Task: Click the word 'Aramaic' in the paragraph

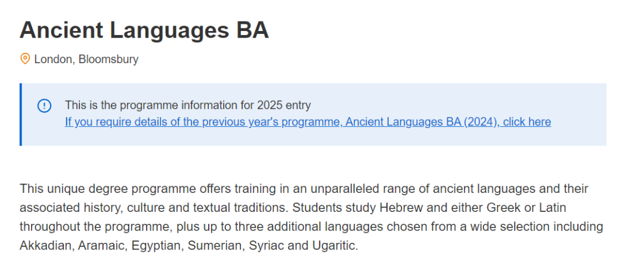Action: pos(102,246)
